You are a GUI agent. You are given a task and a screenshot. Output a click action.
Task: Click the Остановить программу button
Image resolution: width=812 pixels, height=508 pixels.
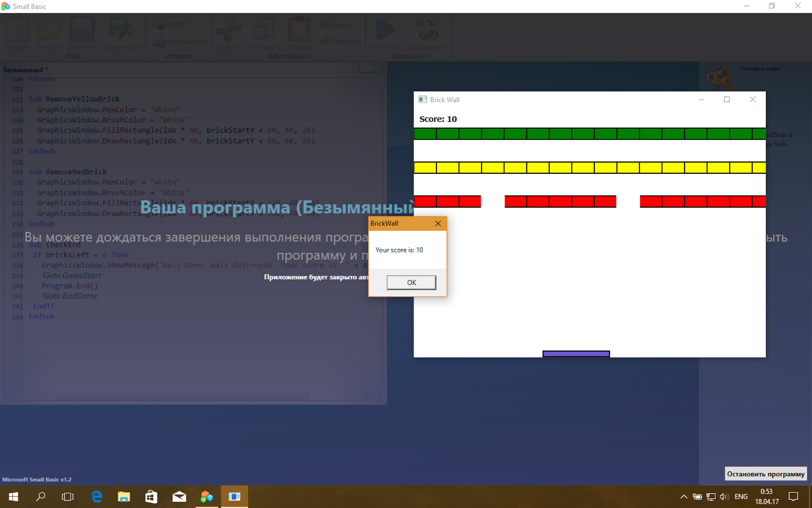766,474
